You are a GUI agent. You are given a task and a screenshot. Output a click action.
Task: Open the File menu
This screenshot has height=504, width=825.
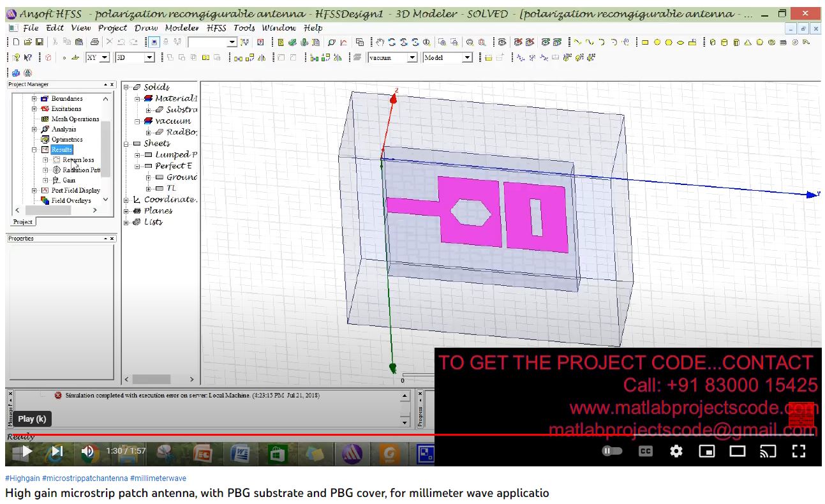31,28
